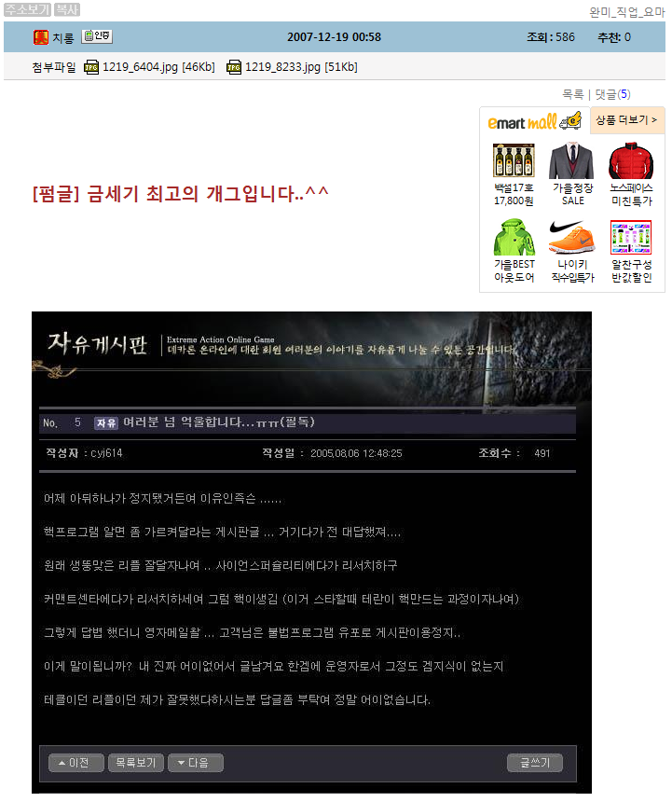Click the author avatar icon beside 치롱

point(41,37)
